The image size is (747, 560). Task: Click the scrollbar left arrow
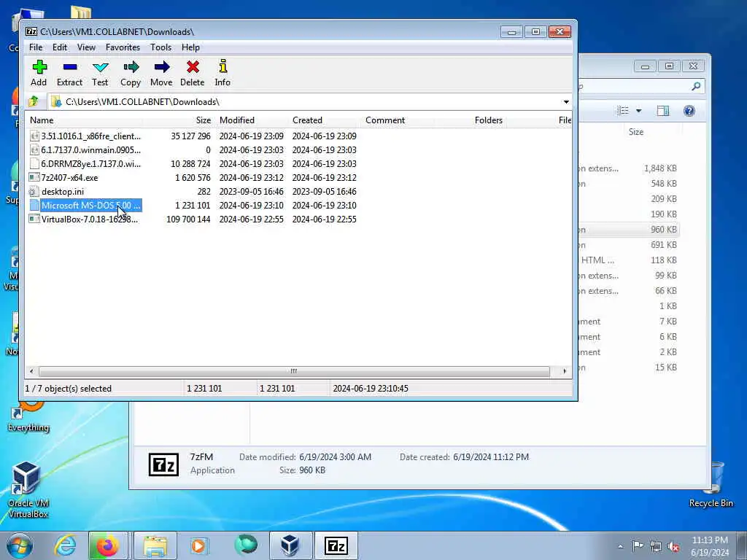[31, 371]
